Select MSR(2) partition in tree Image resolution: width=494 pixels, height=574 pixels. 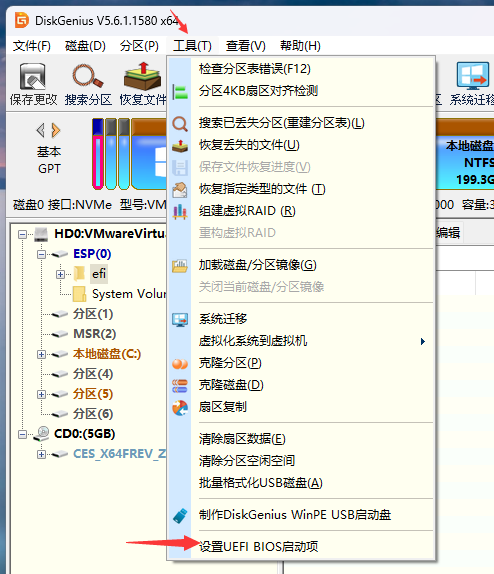click(x=94, y=334)
